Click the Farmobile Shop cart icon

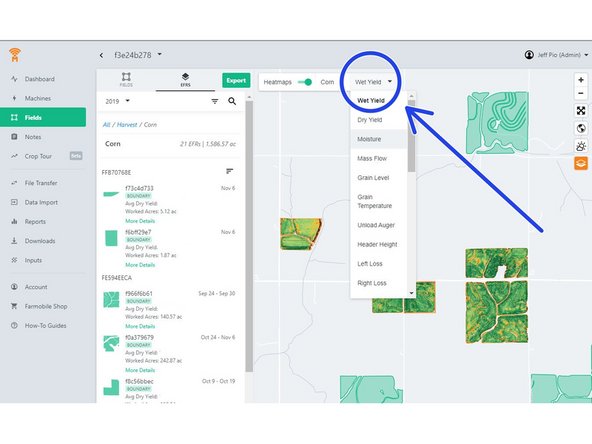(x=14, y=306)
